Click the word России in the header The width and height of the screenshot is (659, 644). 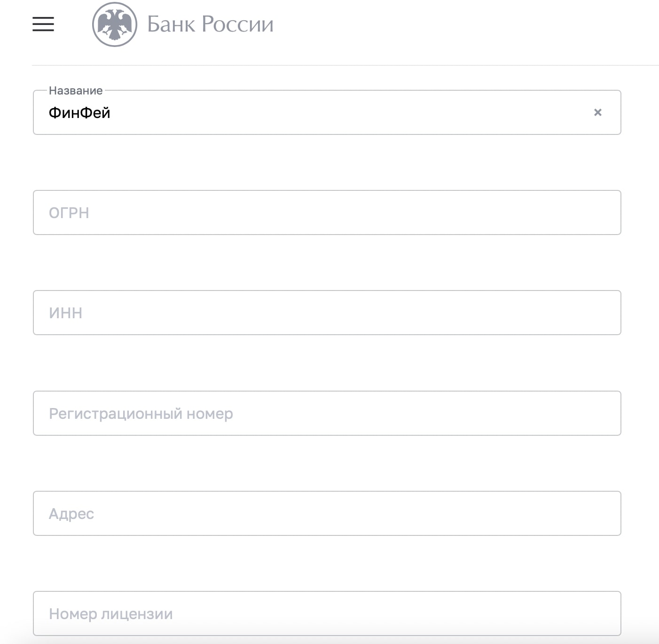(x=237, y=24)
